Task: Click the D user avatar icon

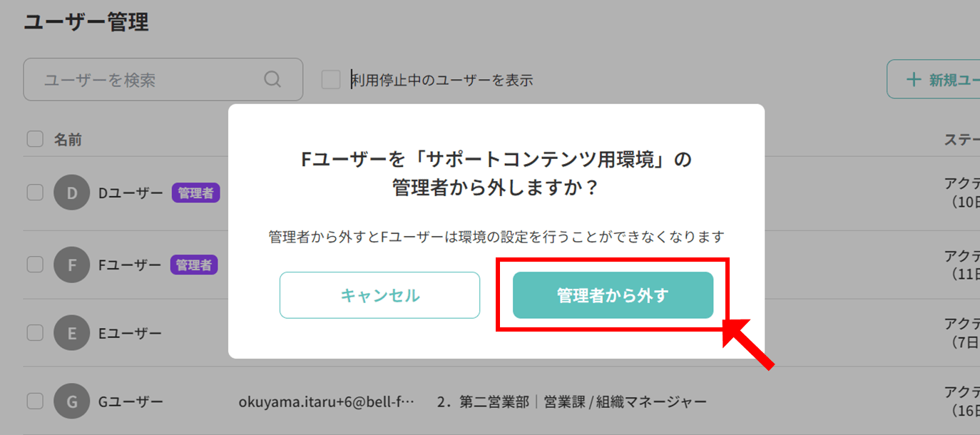Action: click(x=72, y=193)
